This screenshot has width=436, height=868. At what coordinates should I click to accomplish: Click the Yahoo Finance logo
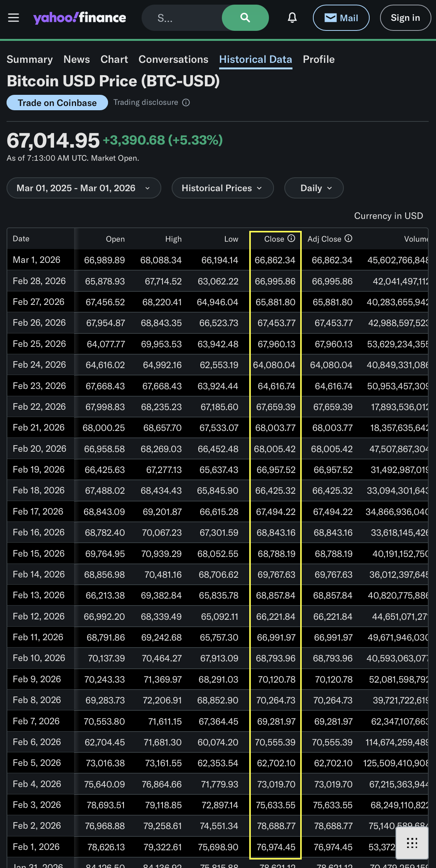click(x=79, y=18)
